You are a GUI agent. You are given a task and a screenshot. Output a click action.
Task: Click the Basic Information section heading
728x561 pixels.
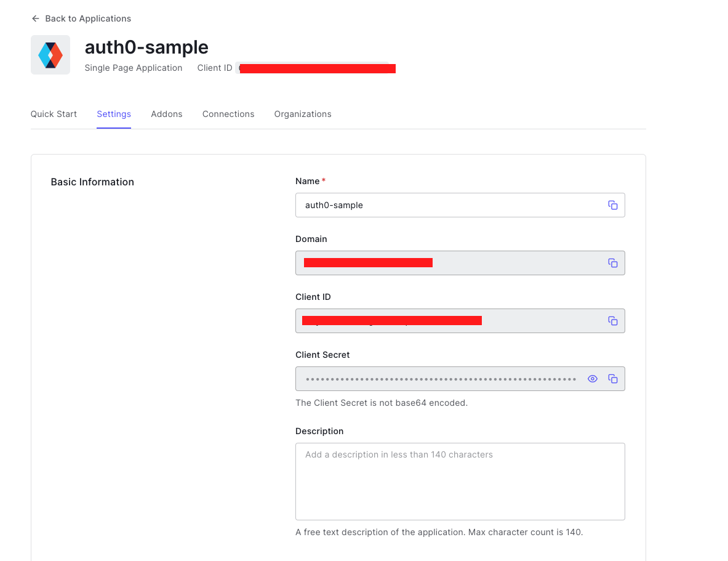[92, 182]
